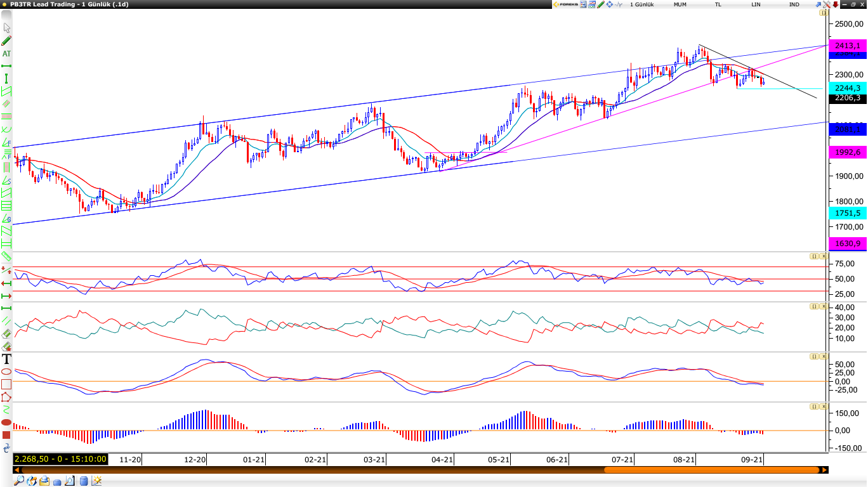Click the cyan 1751,5 price label

tap(848, 213)
